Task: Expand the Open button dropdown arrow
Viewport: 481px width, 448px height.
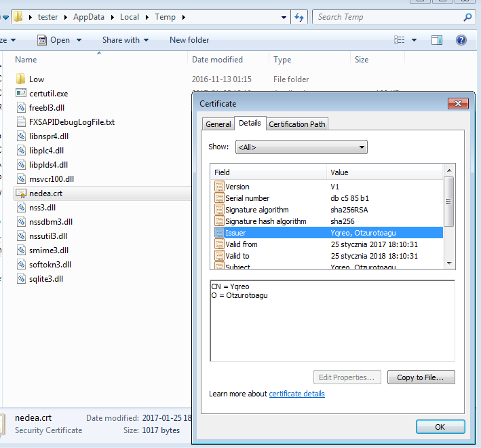Action: point(79,40)
